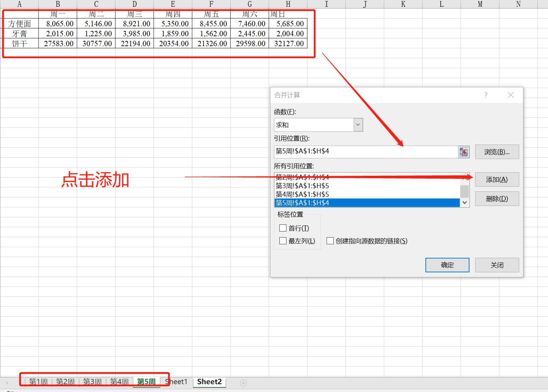Image resolution: width=548 pixels, height=392 pixels.
Task: Switch to the 第1周 sheet tab
Action: click(x=38, y=382)
